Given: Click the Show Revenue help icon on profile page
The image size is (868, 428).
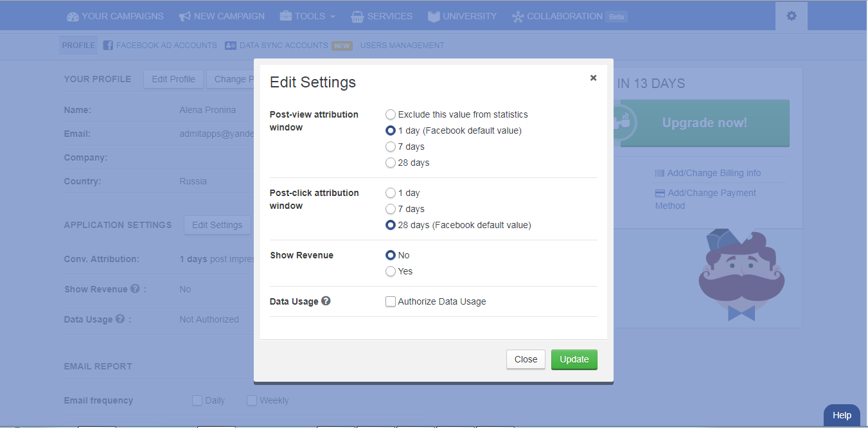Looking at the screenshot, I should pyautogui.click(x=135, y=289).
